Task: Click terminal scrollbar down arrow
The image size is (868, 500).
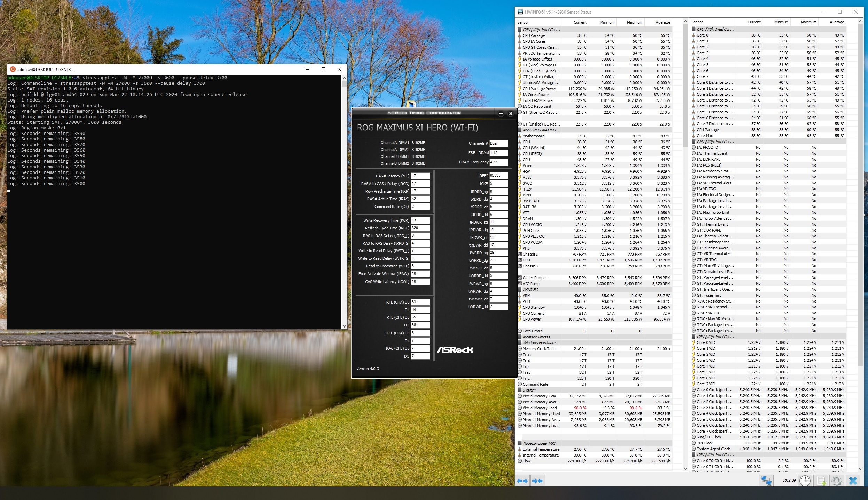Action: point(344,326)
